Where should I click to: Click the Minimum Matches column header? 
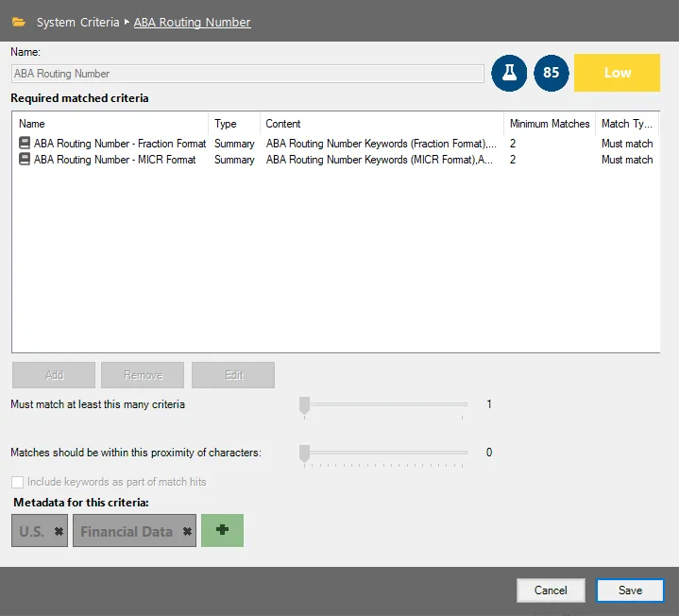pyautogui.click(x=550, y=124)
